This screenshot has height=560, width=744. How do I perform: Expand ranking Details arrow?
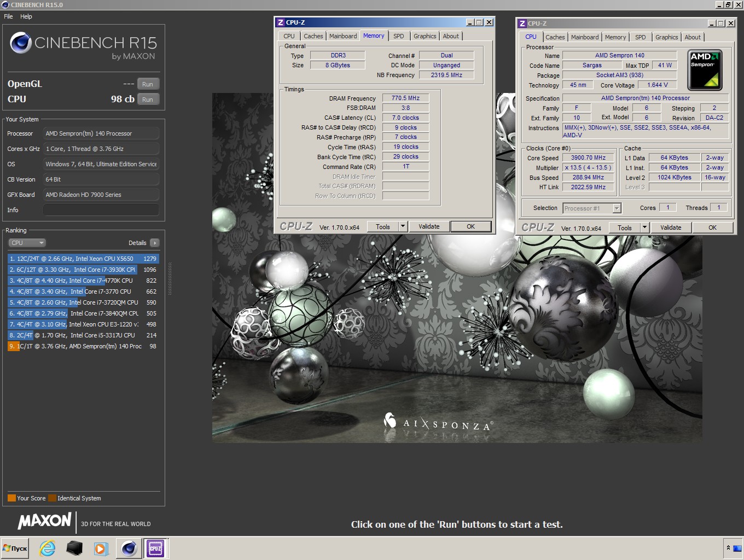pyautogui.click(x=155, y=243)
